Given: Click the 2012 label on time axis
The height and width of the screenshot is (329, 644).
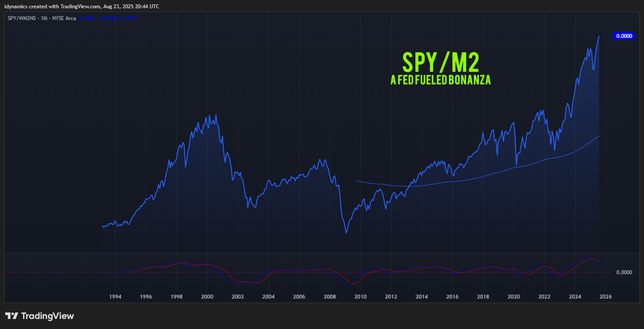Looking at the screenshot, I should (391, 297).
